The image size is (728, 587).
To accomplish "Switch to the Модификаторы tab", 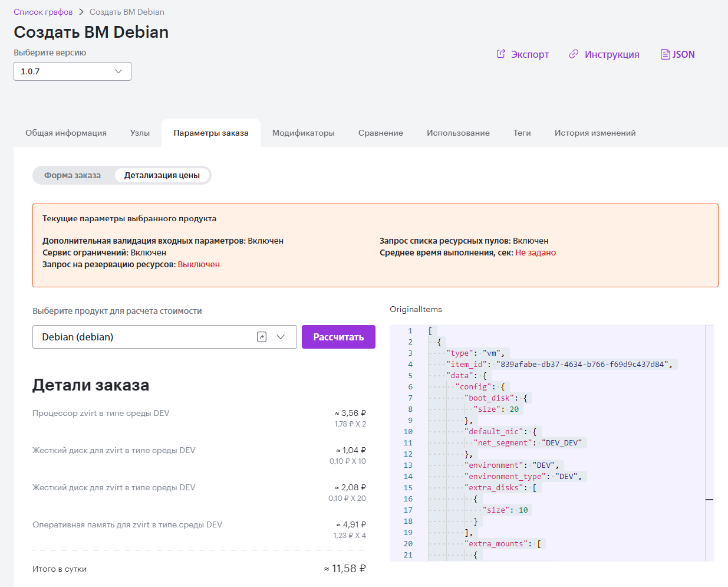I will (x=304, y=133).
